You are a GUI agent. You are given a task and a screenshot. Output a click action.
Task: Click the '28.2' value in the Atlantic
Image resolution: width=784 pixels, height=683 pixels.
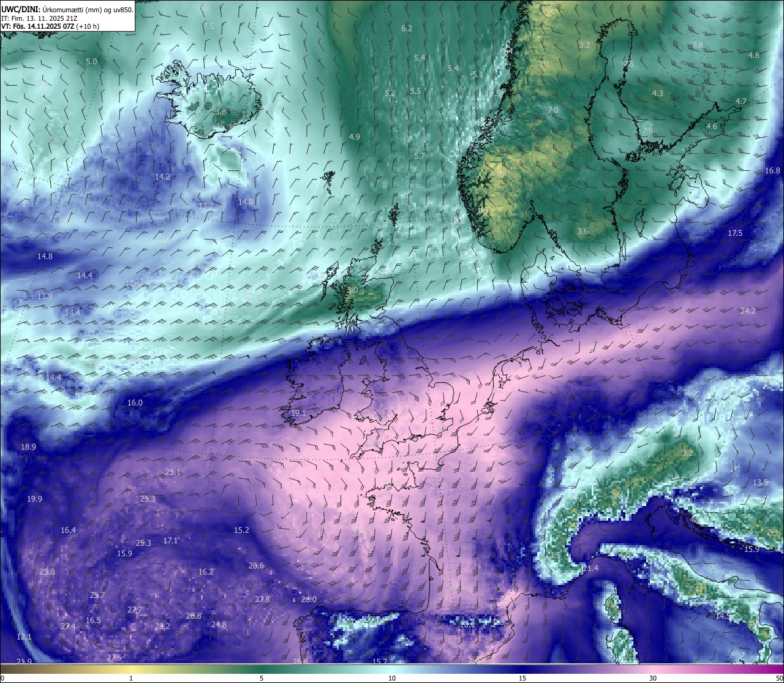[x=162, y=627]
